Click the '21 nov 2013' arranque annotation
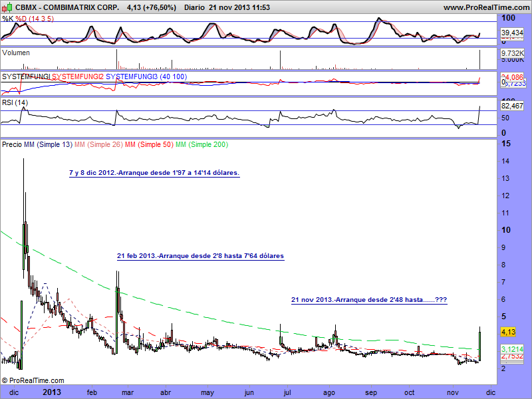532x399 pixels. [x=369, y=300]
